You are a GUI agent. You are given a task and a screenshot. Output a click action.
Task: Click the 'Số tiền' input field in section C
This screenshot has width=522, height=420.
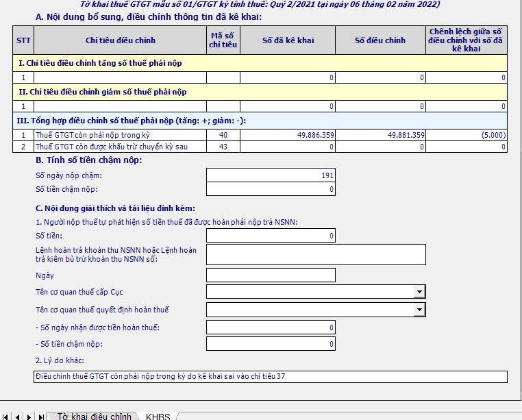[x=271, y=236]
